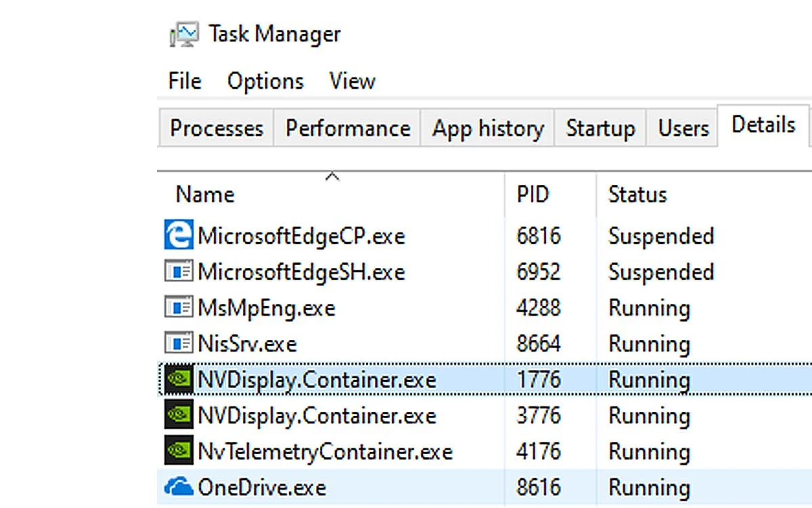Screen dimensions: 812x508
Task: Switch to the Performance tab
Action: (x=347, y=128)
